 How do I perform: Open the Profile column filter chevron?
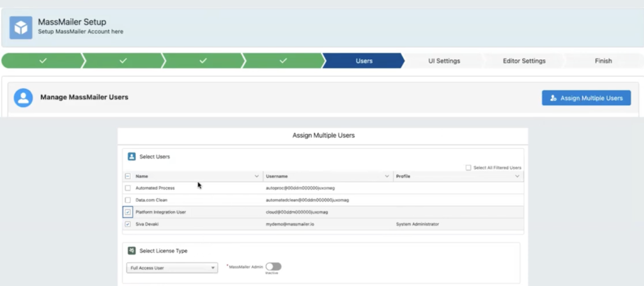(517, 176)
